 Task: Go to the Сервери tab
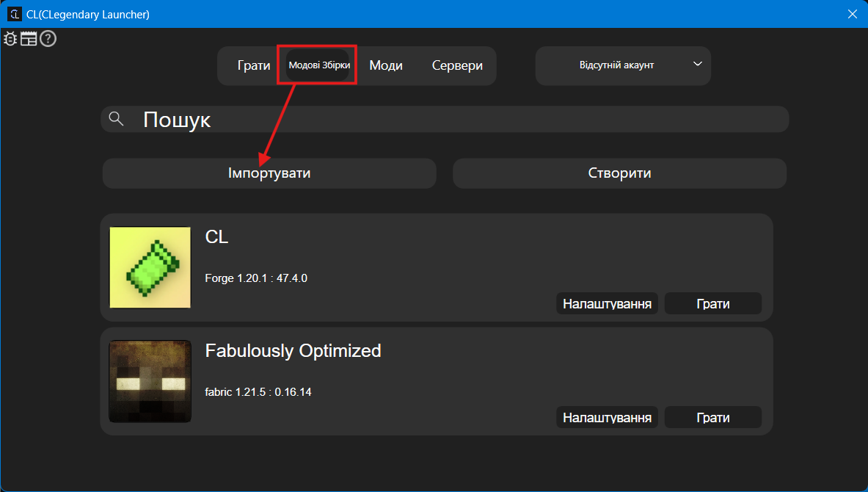[457, 65]
